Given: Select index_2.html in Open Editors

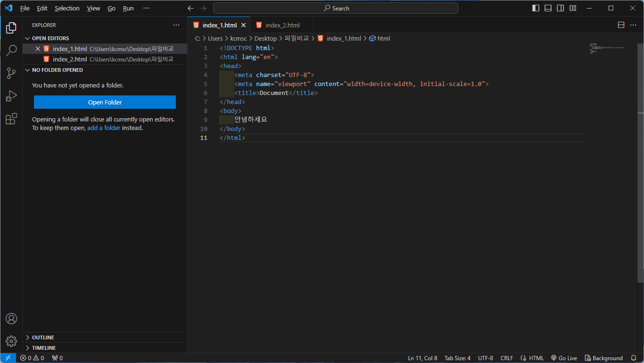Looking at the screenshot, I should 105,59.
